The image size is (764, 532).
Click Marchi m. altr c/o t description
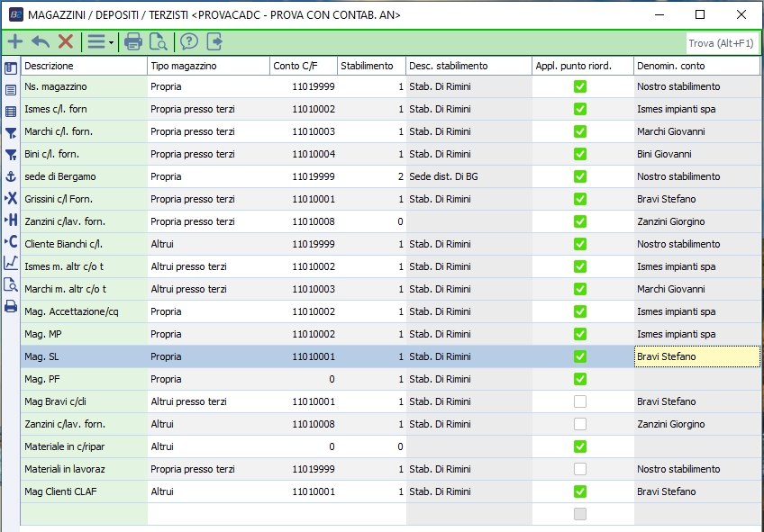pos(84,289)
